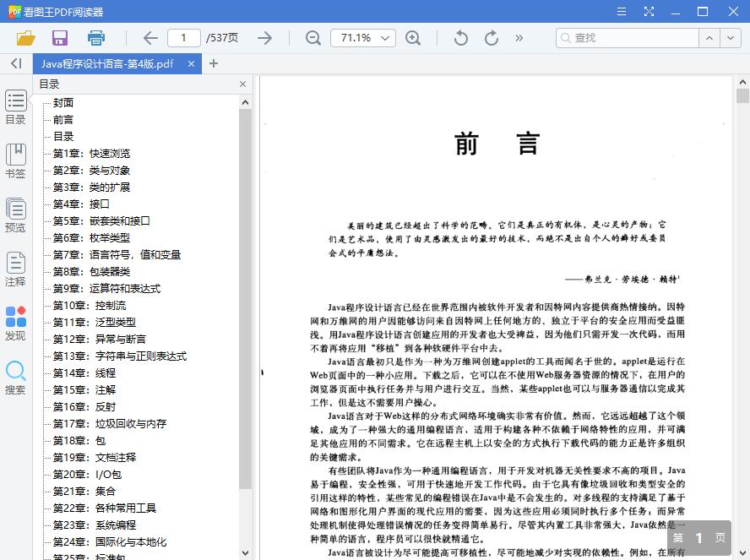Select the Java程序设计语言-第4版.pdf tab

[x=107, y=63]
